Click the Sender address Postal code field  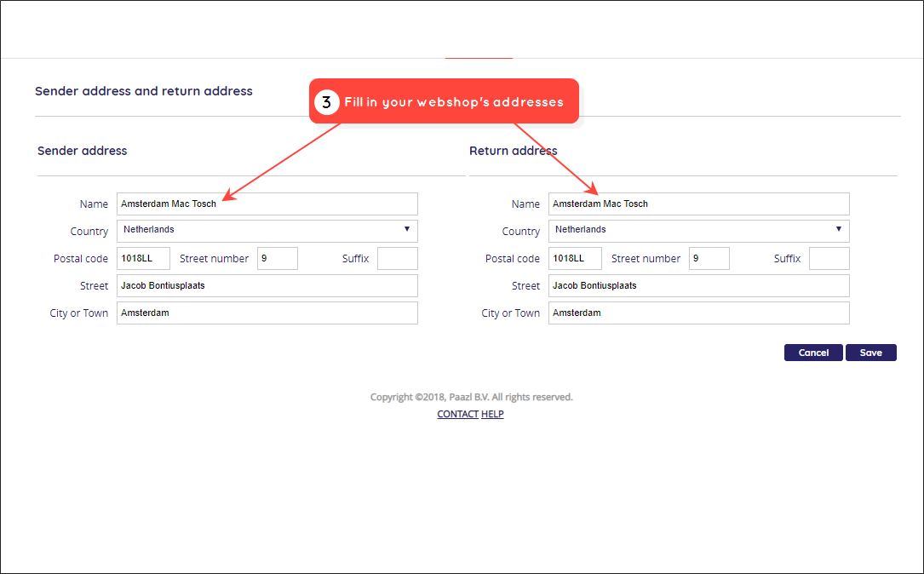tap(143, 259)
